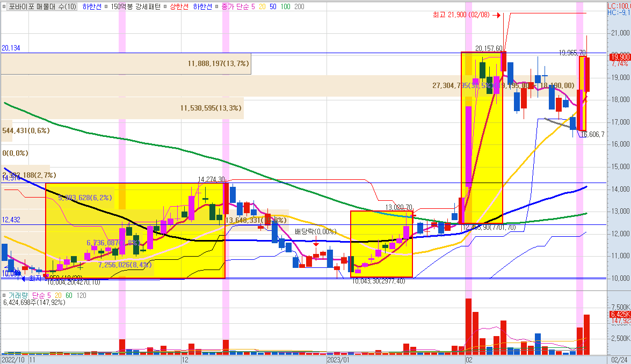Image resolution: width=631 pixels, height=364 pixels.
Task: Click the 10,043.30(2977.40) low price label
Action: coord(379,281)
